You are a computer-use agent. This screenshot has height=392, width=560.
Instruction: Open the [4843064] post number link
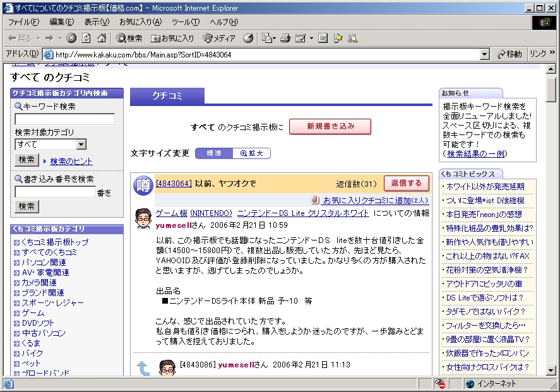click(174, 184)
